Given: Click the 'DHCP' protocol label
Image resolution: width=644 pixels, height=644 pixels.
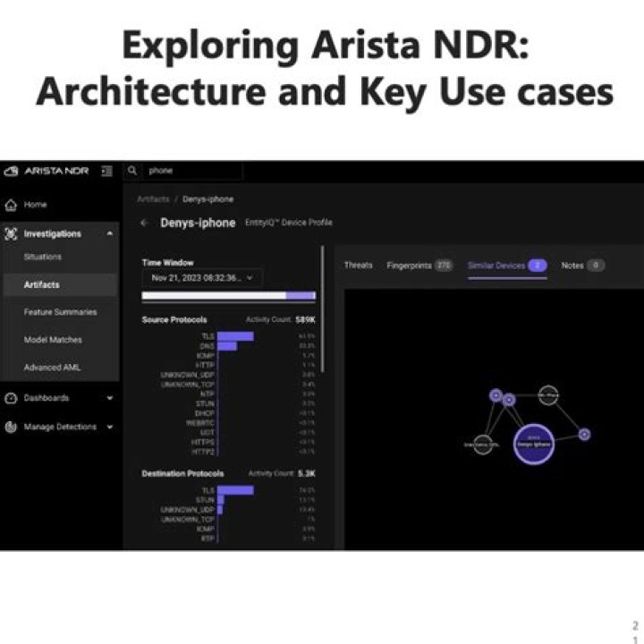Looking at the screenshot, I should pos(205,413).
